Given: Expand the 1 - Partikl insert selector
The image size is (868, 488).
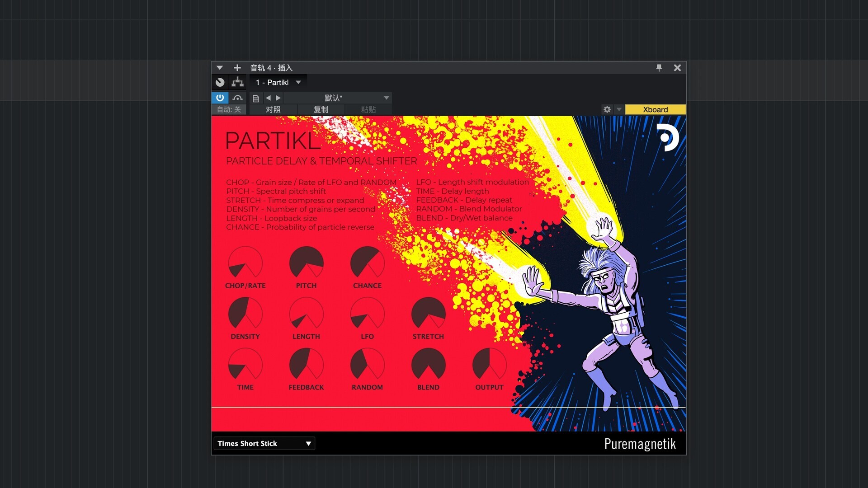Looking at the screenshot, I should (278, 82).
